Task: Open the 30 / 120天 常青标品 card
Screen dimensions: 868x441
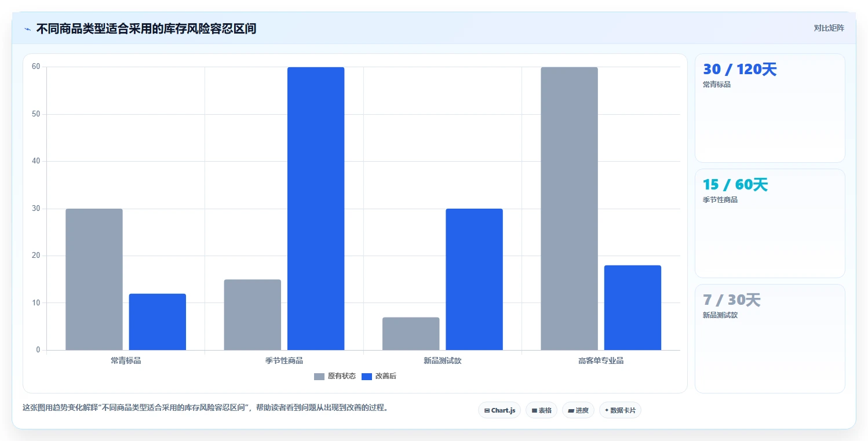Action: tap(769, 108)
